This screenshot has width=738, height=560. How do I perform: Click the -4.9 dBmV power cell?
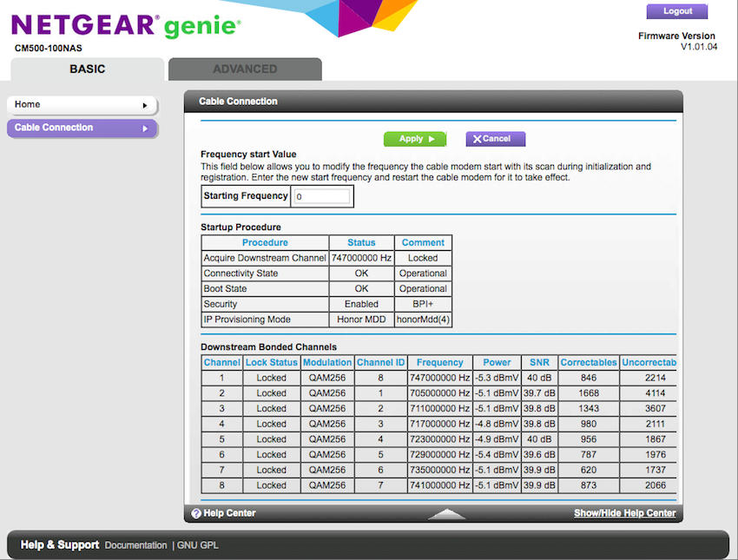point(497,439)
